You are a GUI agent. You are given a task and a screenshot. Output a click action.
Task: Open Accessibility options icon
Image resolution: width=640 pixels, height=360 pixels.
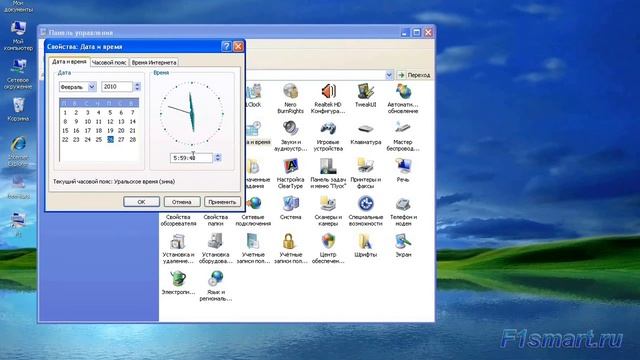pyautogui.click(x=365, y=211)
